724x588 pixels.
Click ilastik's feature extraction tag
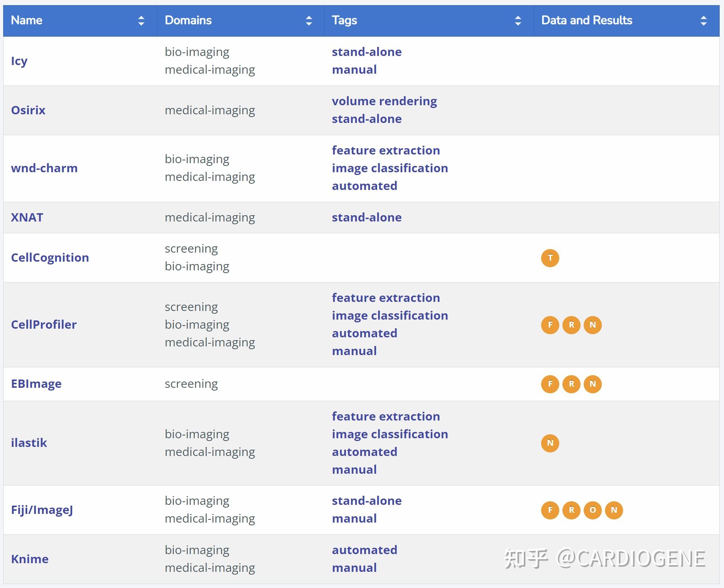tap(386, 417)
